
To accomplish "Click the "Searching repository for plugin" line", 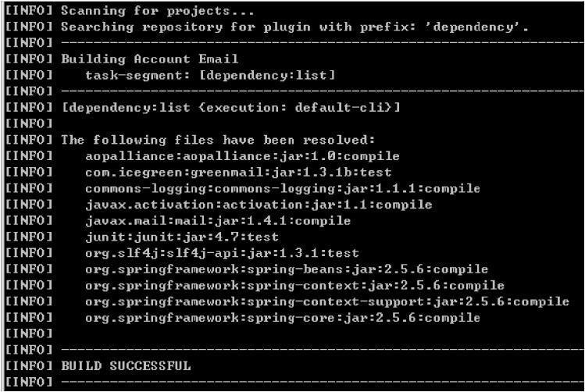I will (294, 27).
